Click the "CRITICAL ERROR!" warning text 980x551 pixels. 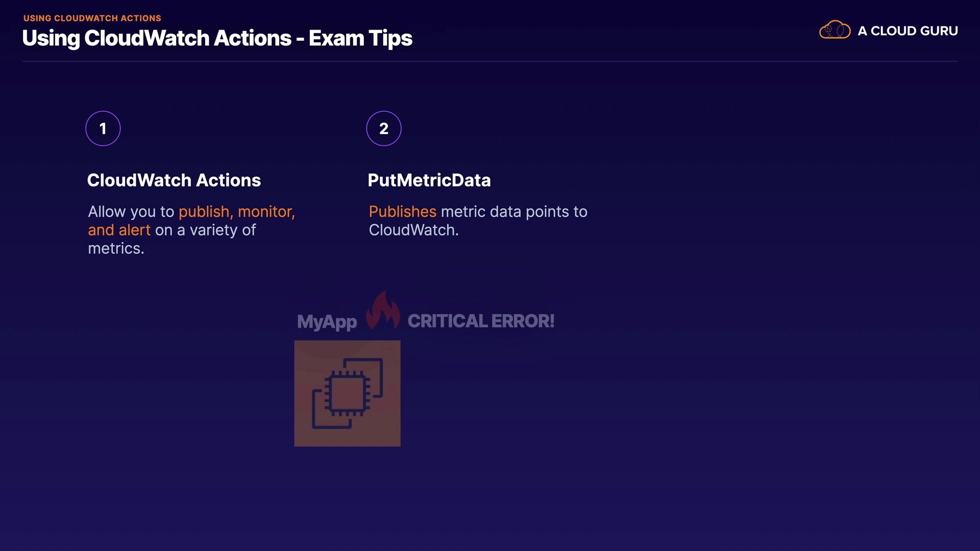(x=481, y=321)
